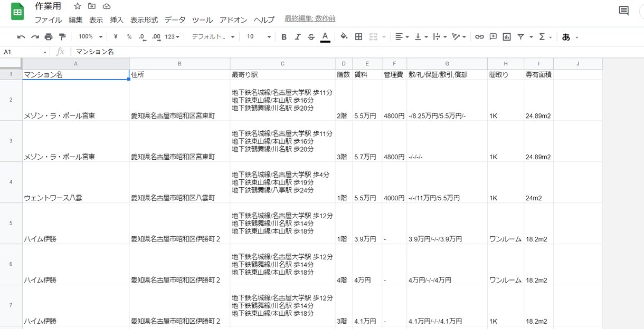Insert a comment
The width and height of the screenshot is (644, 329).
[x=493, y=37]
